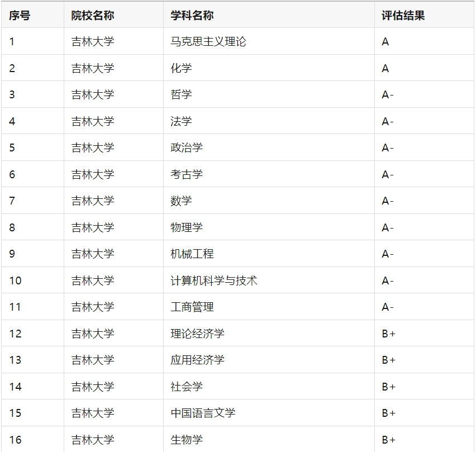Click the A- grade for 考古学
Screen dimensions: 476x452
[388, 174]
